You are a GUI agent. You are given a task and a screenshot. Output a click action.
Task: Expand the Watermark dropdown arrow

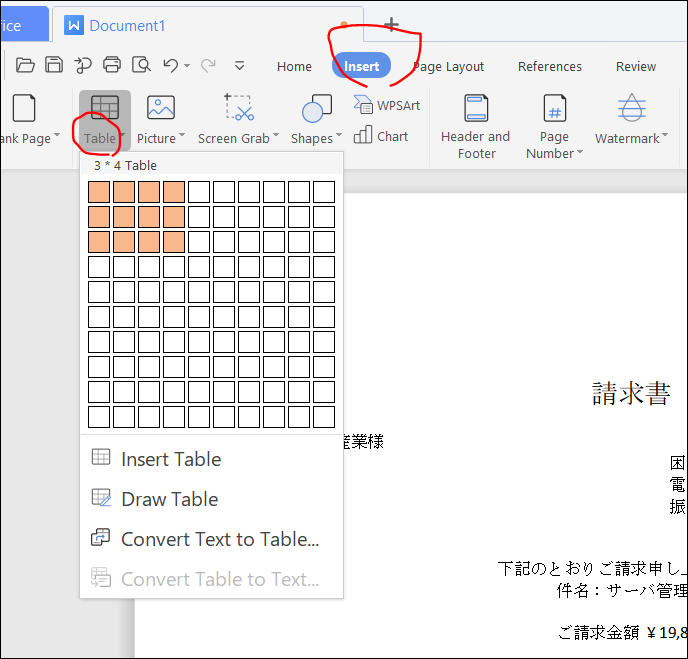coord(665,135)
